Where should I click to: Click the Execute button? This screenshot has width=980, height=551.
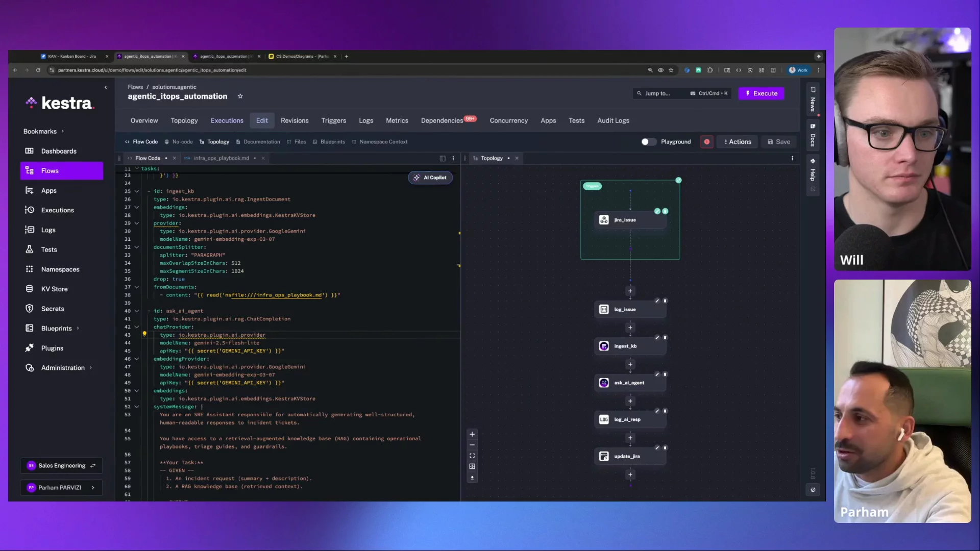click(x=761, y=93)
